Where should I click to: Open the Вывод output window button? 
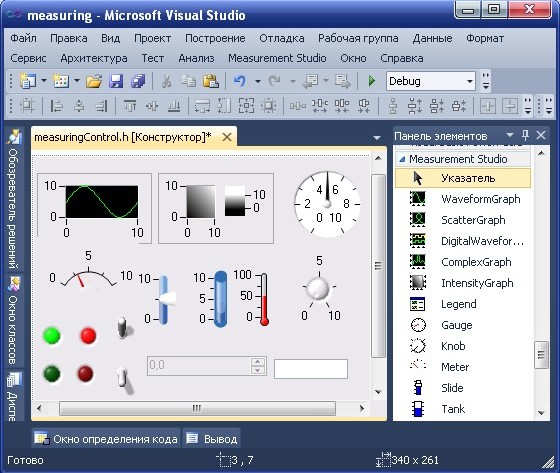pyautogui.click(x=212, y=439)
